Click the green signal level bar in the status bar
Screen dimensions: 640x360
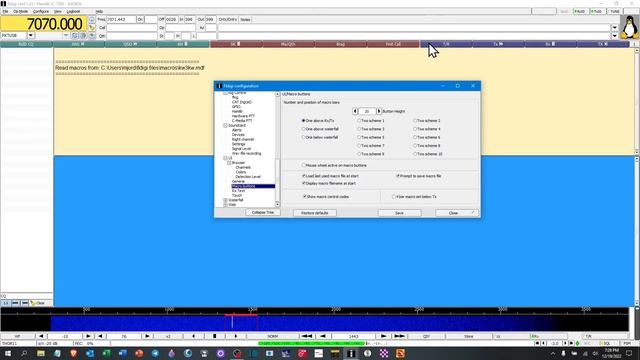[311, 344]
